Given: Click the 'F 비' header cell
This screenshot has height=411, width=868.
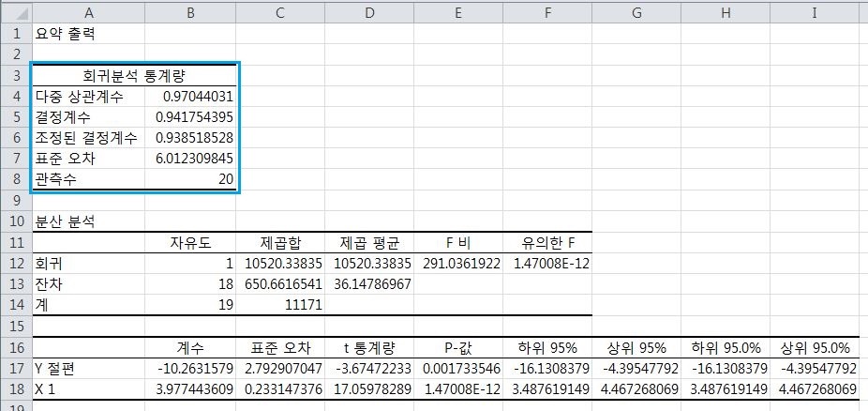Looking at the screenshot, I should point(457,243).
